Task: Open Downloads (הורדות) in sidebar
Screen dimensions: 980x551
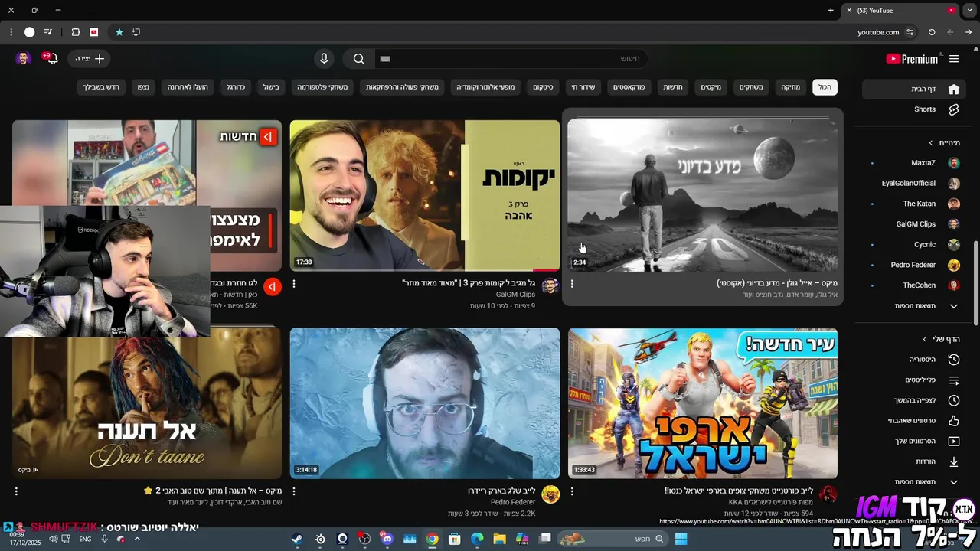Action: [916, 461]
